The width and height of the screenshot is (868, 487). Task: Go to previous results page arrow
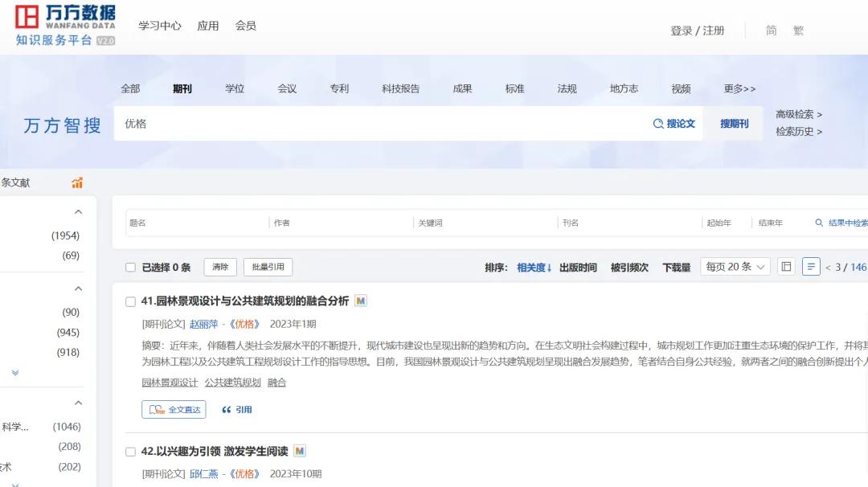pyautogui.click(x=828, y=268)
